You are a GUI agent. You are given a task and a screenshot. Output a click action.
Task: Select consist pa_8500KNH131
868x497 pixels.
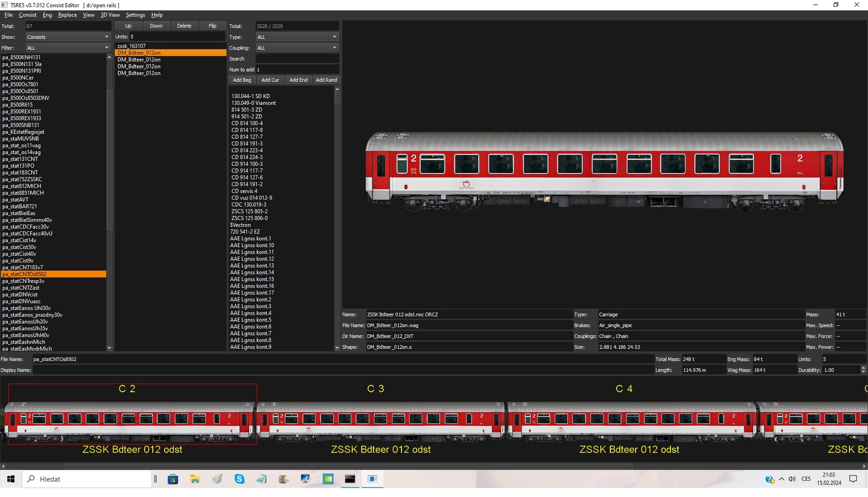coord(53,57)
